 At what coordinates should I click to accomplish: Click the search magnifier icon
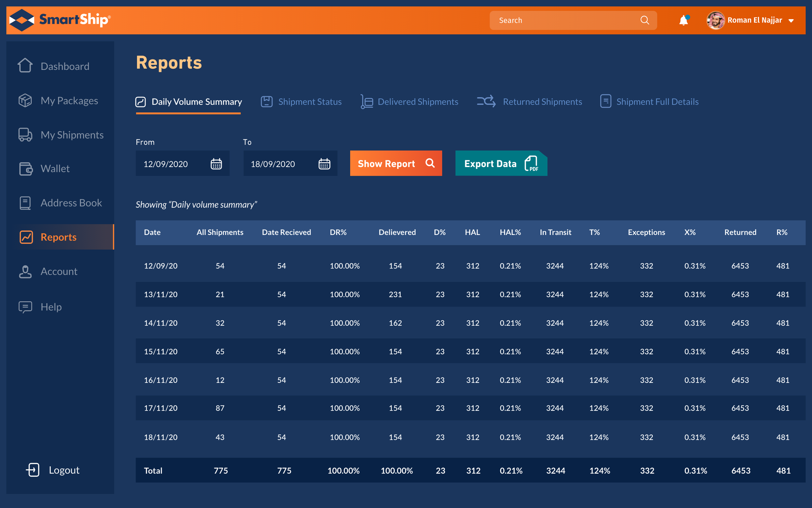point(644,20)
